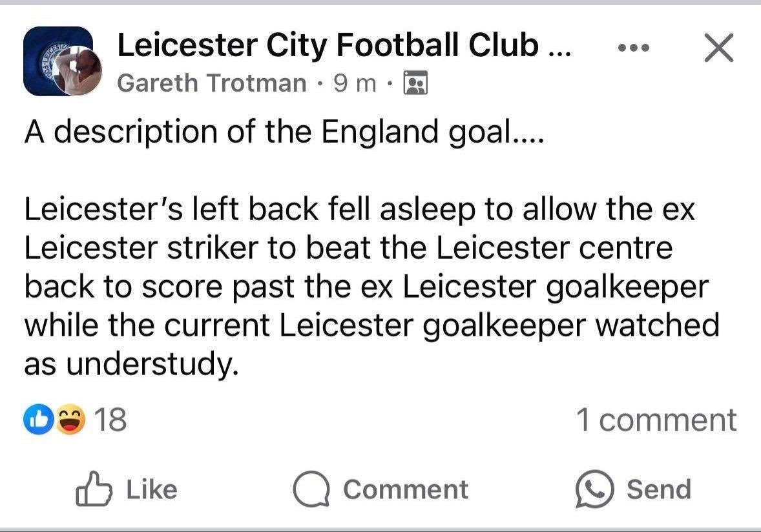761x532 pixels.
Task: Tap the WhatsApp Send icon
Action: 594,489
